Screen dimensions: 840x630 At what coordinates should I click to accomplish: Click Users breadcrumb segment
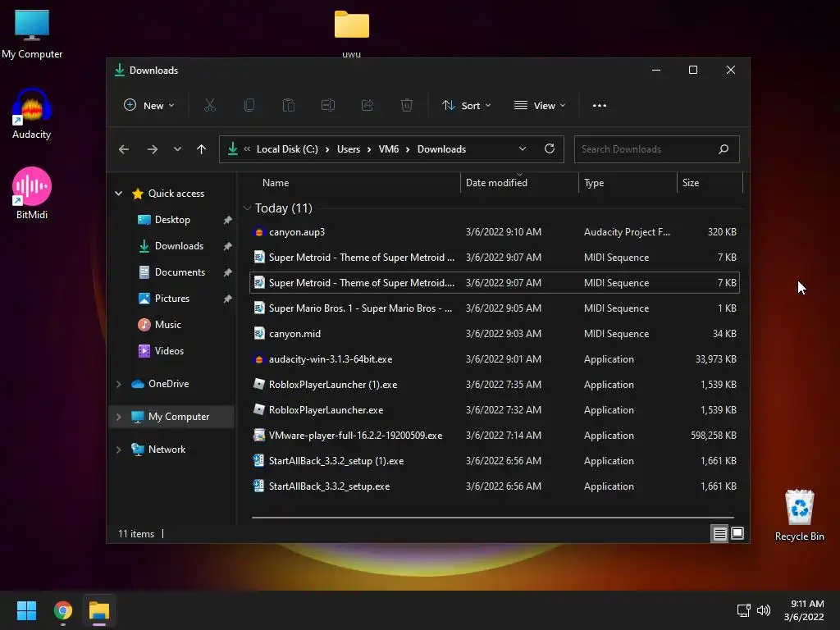coord(348,149)
